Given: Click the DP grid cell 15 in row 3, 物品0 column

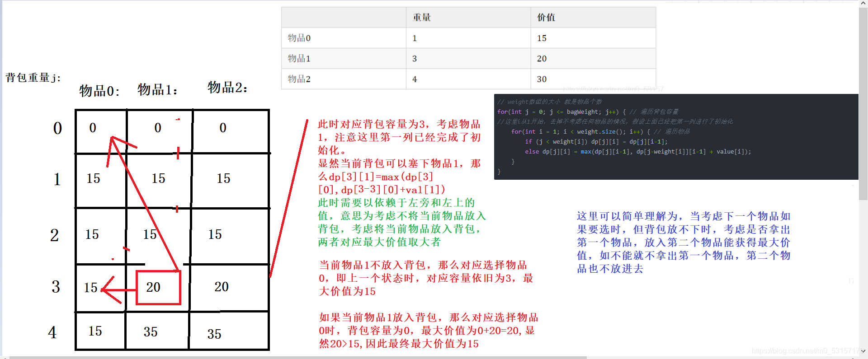Looking at the screenshot, I should (x=90, y=288).
